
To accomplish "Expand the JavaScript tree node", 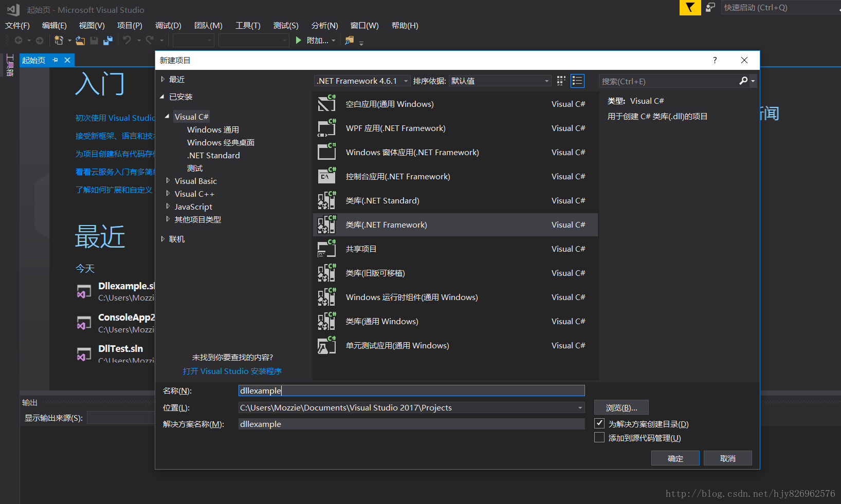I will 168,207.
